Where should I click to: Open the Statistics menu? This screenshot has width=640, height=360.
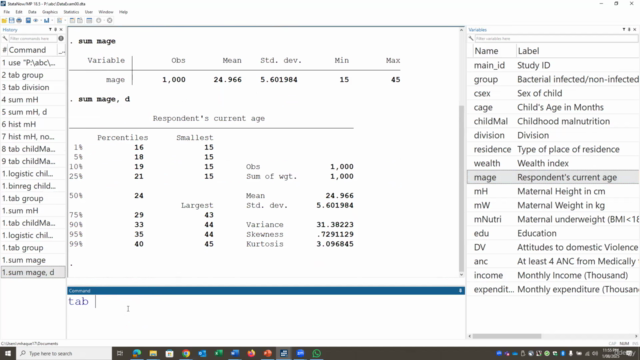click(71, 12)
